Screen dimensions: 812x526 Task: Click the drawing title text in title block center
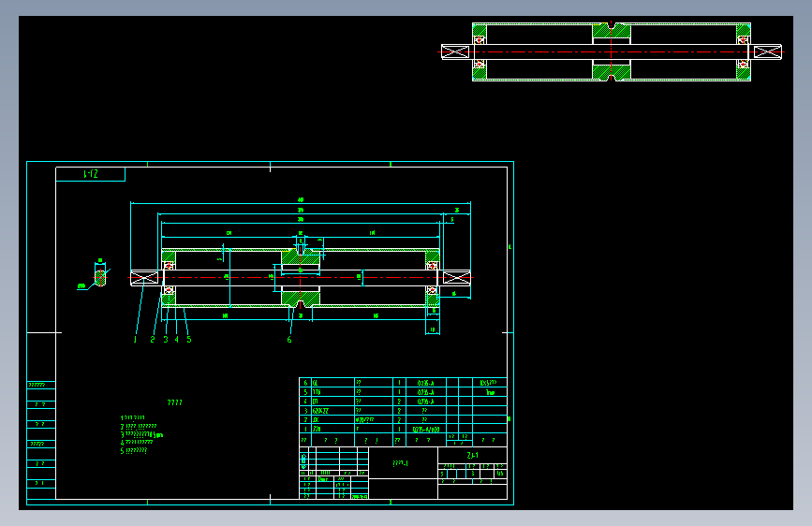point(401,463)
